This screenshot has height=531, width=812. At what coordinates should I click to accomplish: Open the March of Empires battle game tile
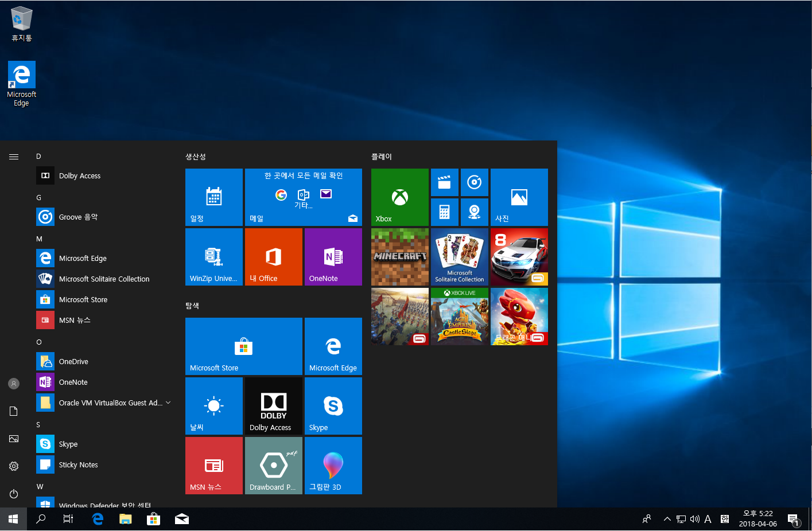400,317
